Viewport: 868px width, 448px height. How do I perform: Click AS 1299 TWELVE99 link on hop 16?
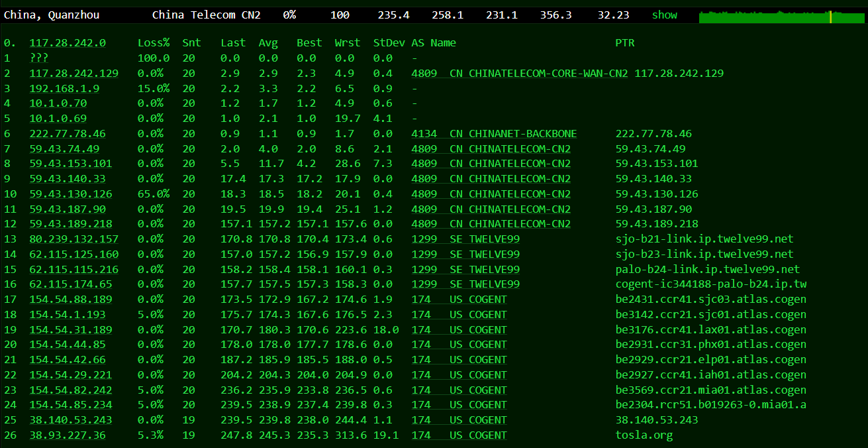coord(465,284)
